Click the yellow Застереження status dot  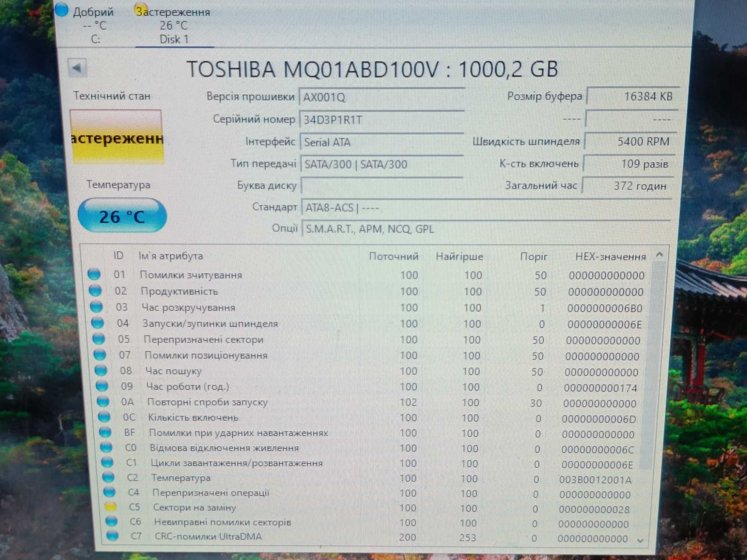pos(140,10)
